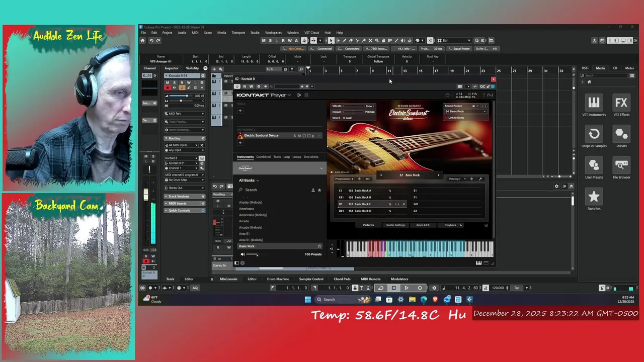Click the Cubase Home icon
The width and height of the screenshot is (644, 362).
143,41
